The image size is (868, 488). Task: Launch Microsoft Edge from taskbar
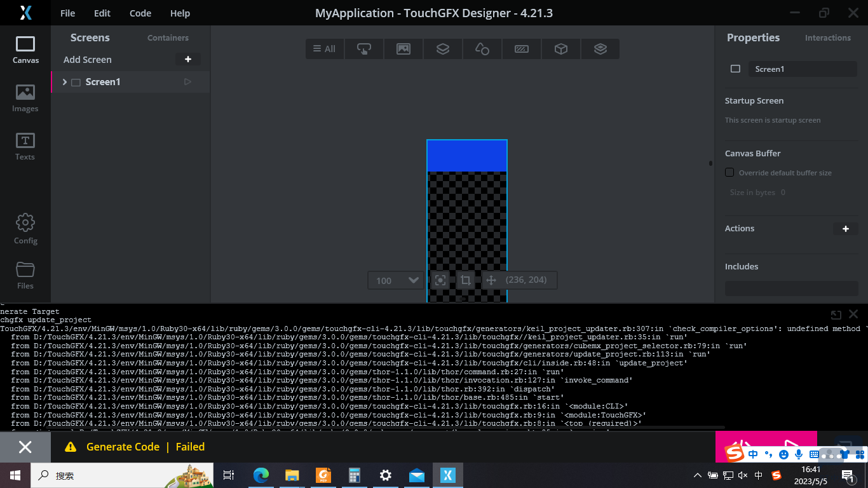click(x=261, y=475)
